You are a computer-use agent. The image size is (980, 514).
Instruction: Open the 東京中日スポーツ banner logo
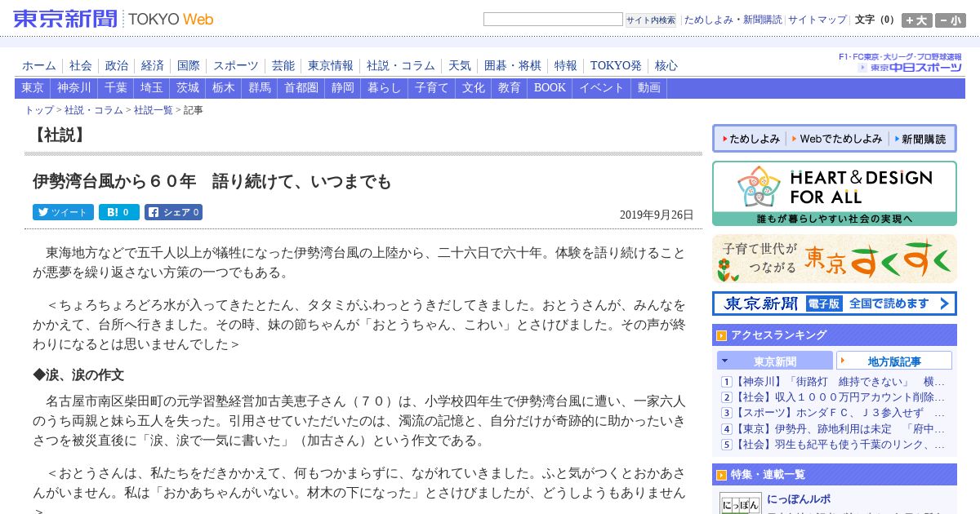tap(909, 68)
